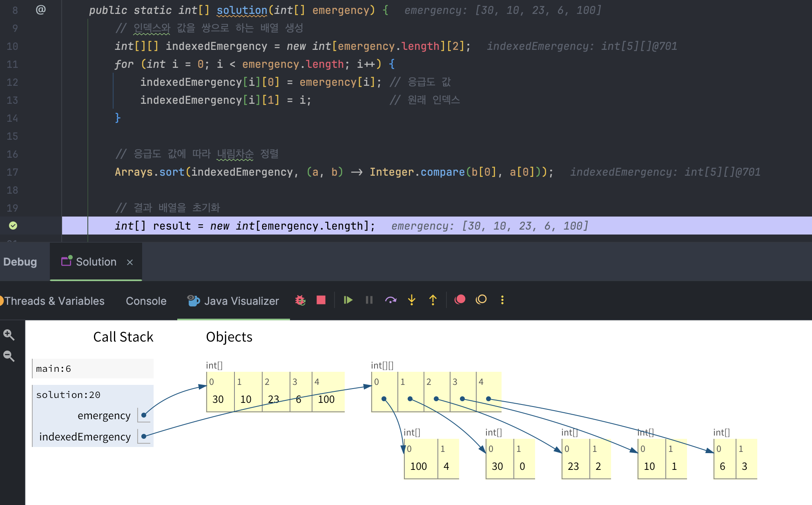Screen dimensions: 812x505
Task: Click the sub-array cell containing 100 and 4
Action: (432, 459)
